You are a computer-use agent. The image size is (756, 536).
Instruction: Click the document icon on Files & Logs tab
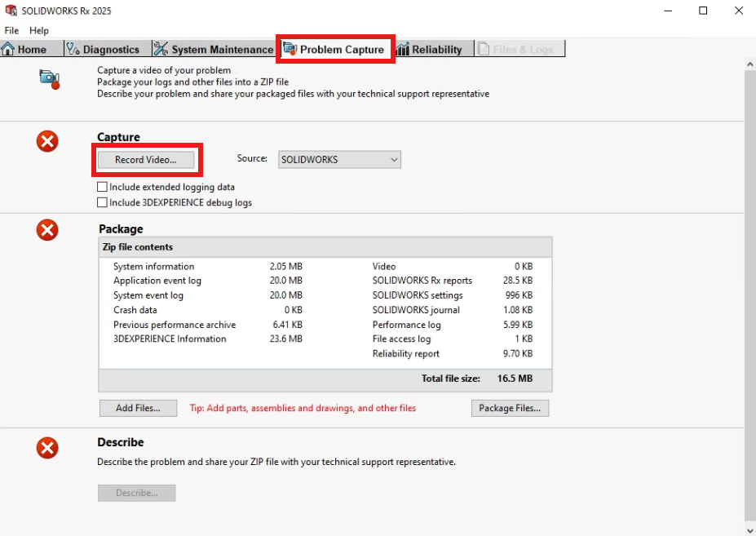coord(483,49)
